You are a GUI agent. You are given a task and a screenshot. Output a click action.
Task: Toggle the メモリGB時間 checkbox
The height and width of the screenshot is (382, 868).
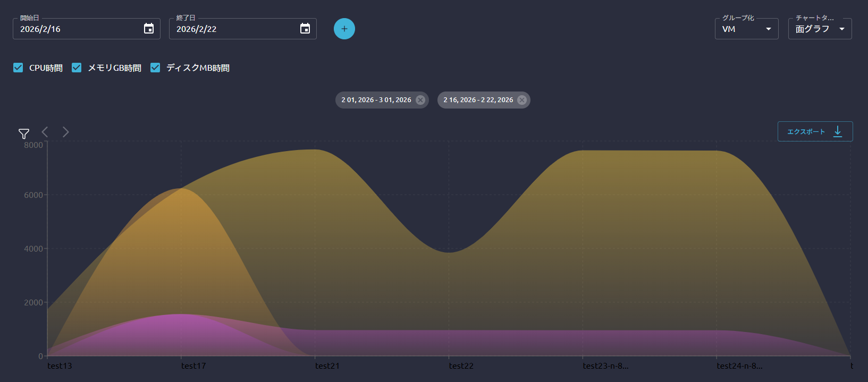click(77, 68)
